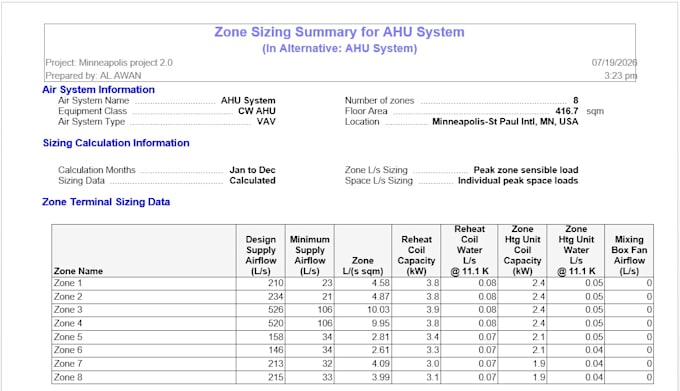Click the 'Zone 5' row name
The width and height of the screenshot is (680, 391).
click(68, 337)
